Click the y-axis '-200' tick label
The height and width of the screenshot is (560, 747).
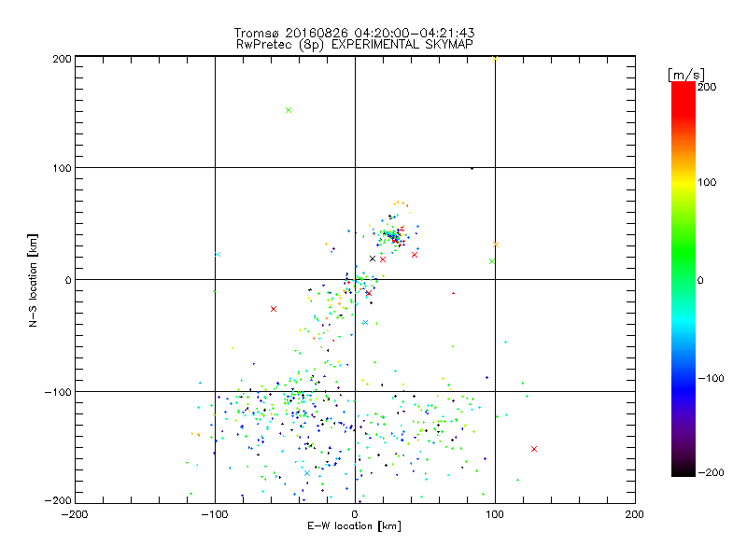tap(59, 500)
